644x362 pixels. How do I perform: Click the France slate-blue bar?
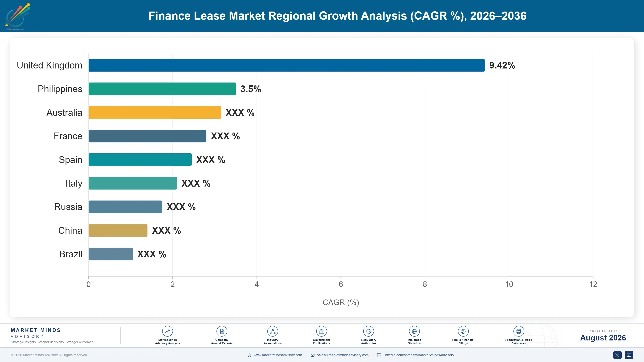click(x=147, y=136)
